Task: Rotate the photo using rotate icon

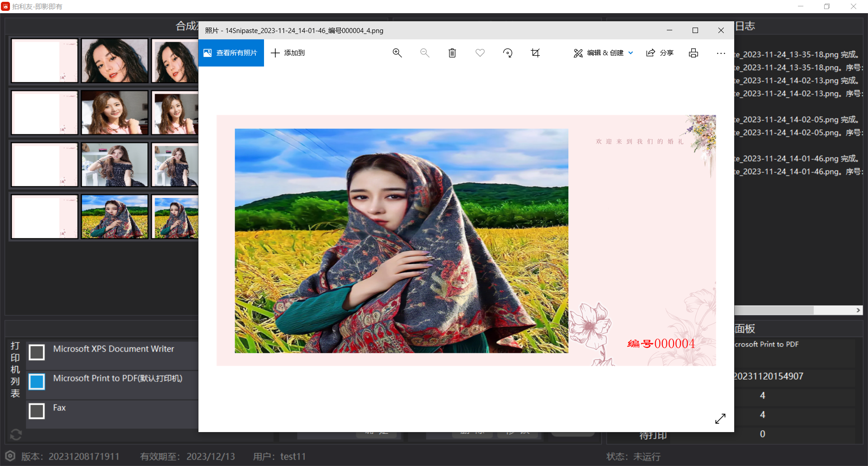Action: (x=508, y=53)
